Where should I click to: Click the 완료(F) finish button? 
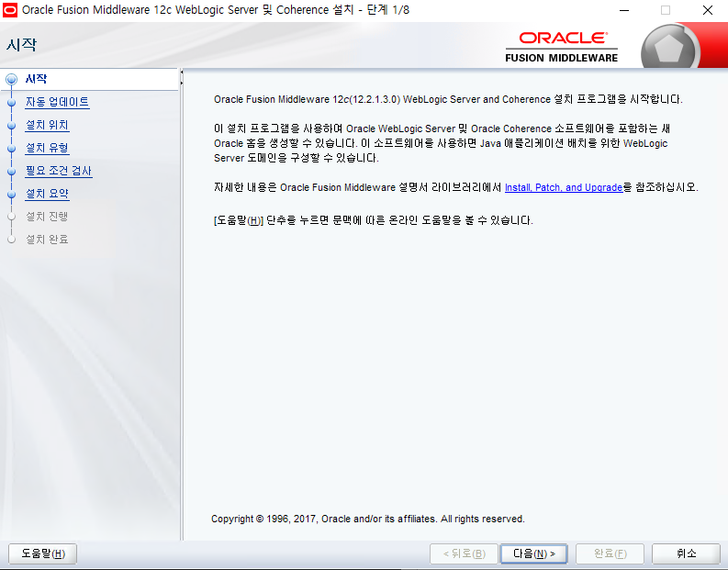tap(610, 553)
